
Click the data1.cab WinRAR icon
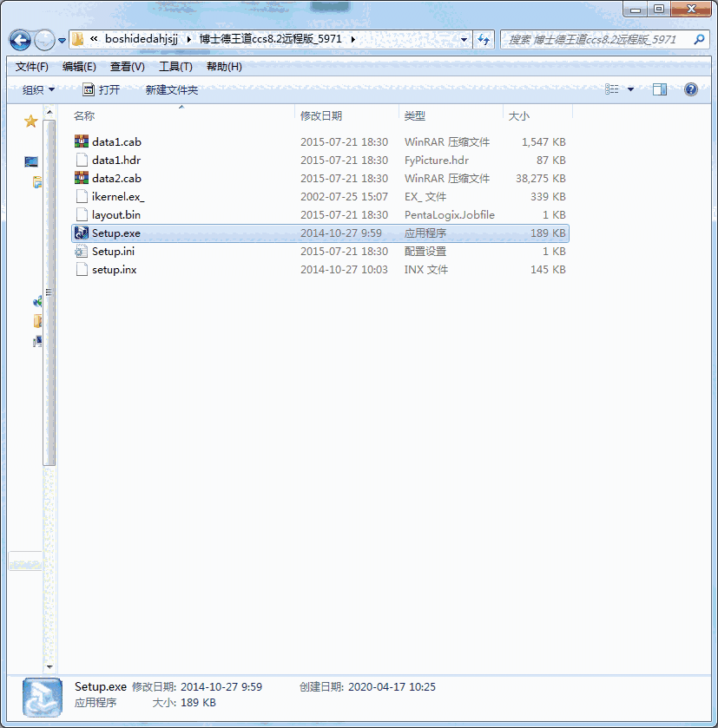pos(82,141)
